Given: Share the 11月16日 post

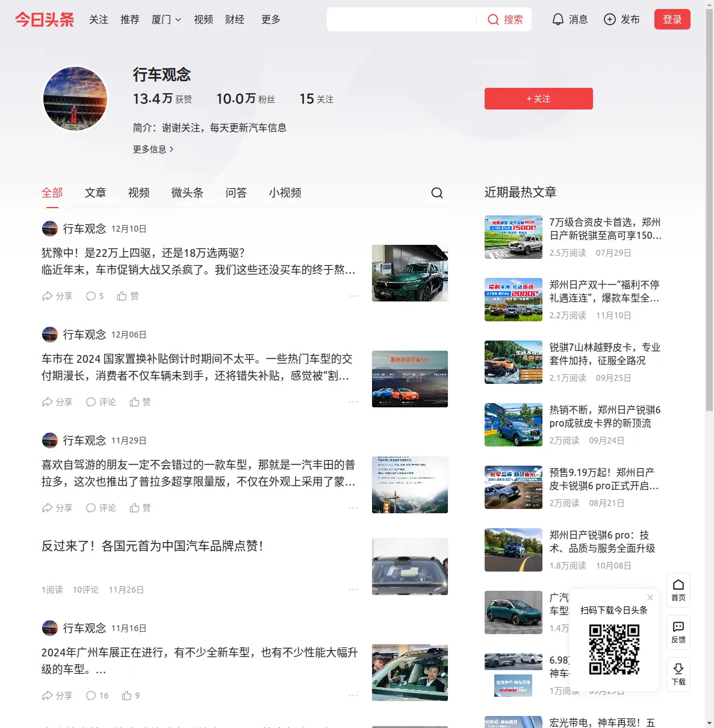Looking at the screenshot, I should (57, 696).
